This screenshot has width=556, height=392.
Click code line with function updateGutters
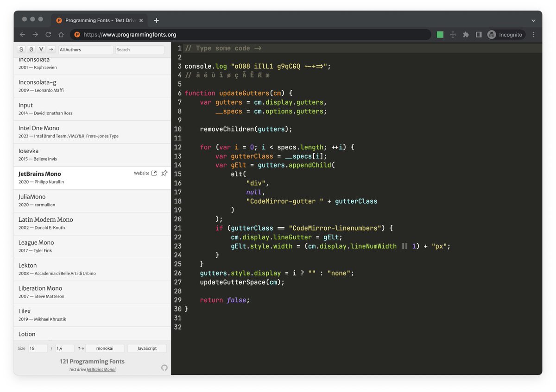tap(239, 93)
